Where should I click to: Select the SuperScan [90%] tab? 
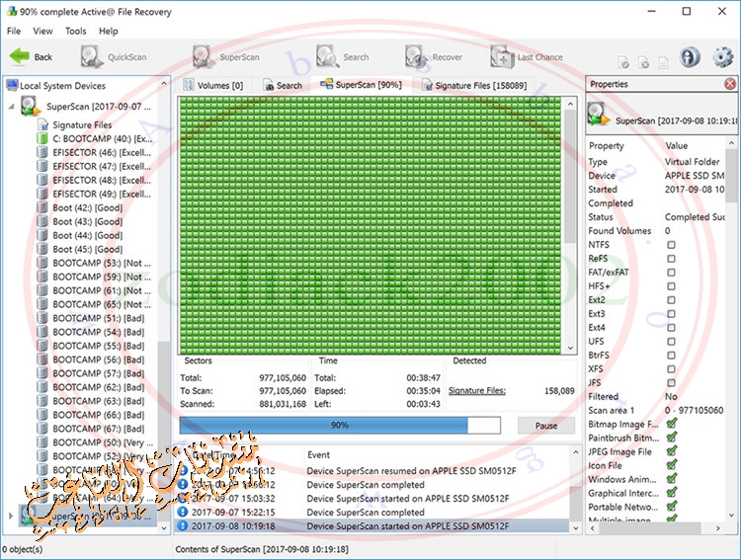pyautogui.click(x=361, y=85)
